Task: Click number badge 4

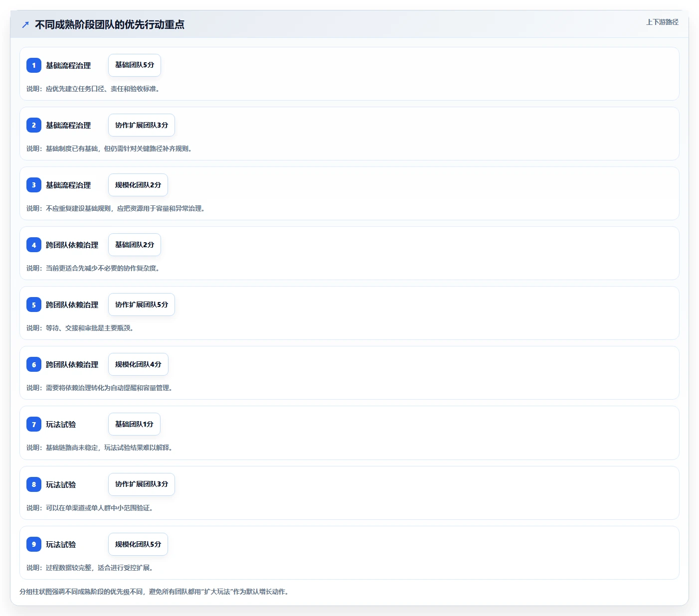Action: (x=34, y=245)
